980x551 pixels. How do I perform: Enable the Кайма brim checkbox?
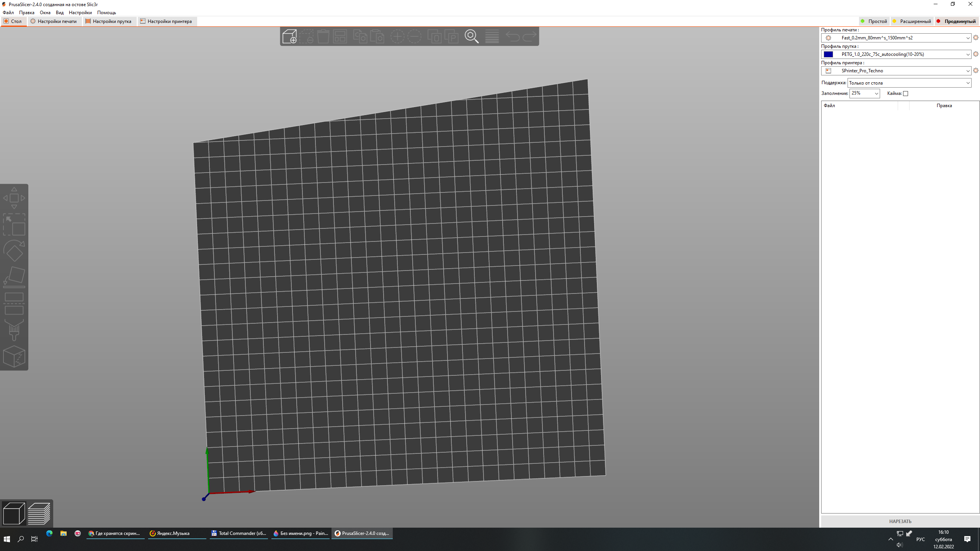[905, 93]
